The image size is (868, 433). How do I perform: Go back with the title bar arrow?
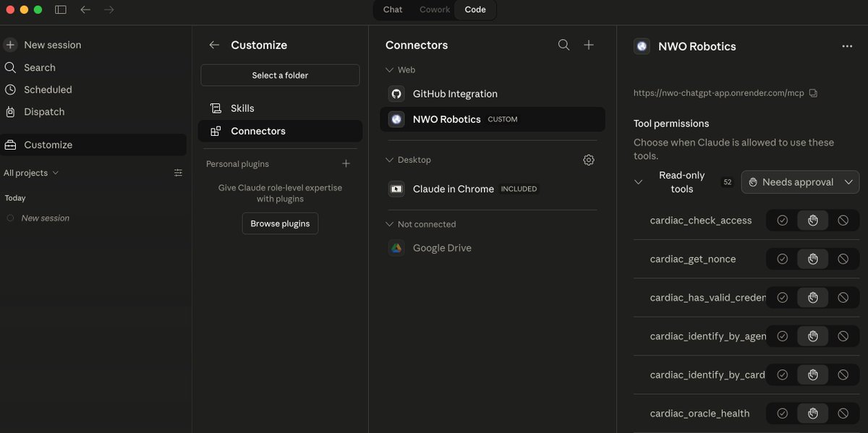[85, 9]
